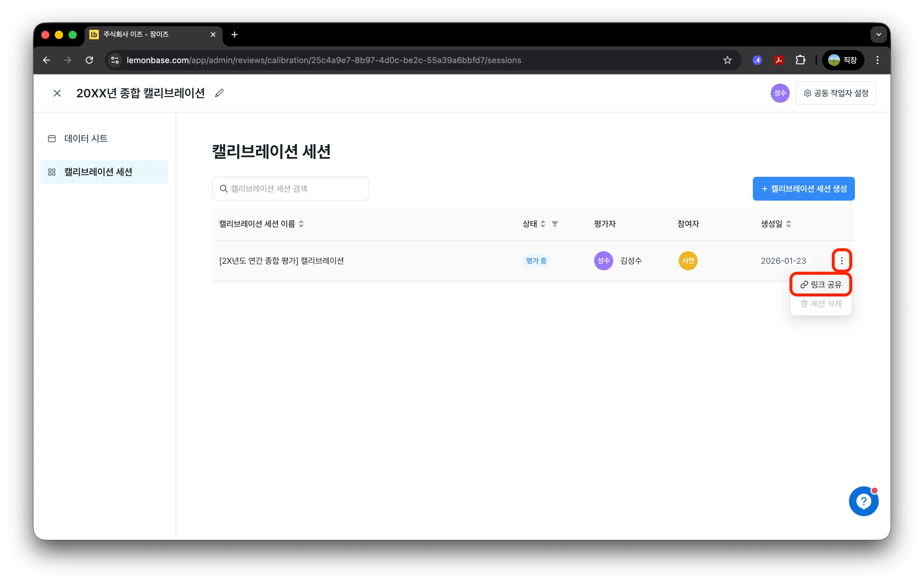This screenshot has width=924, height=584.
Task: Sort by 생성일 column arrows
Action: click(789, 224)
